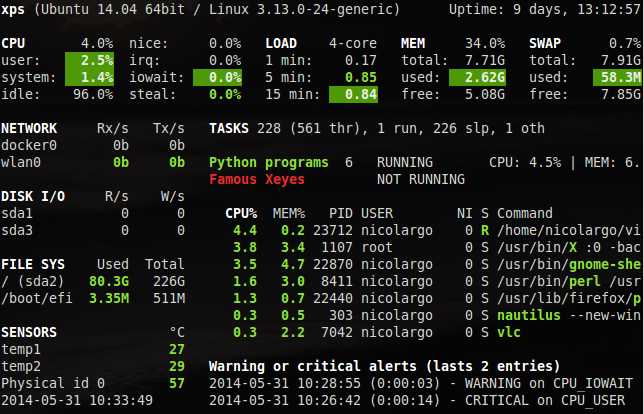Image resolution: width=644 pixels, height=414 pixels.
Task: Click the MEM percentage 34.0%
Action: click(x=485, y=43)
